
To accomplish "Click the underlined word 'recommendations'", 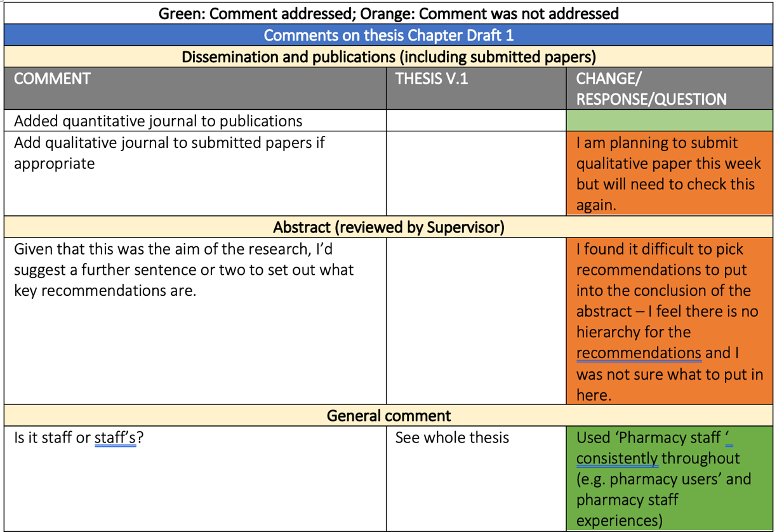I will point(639,352).
